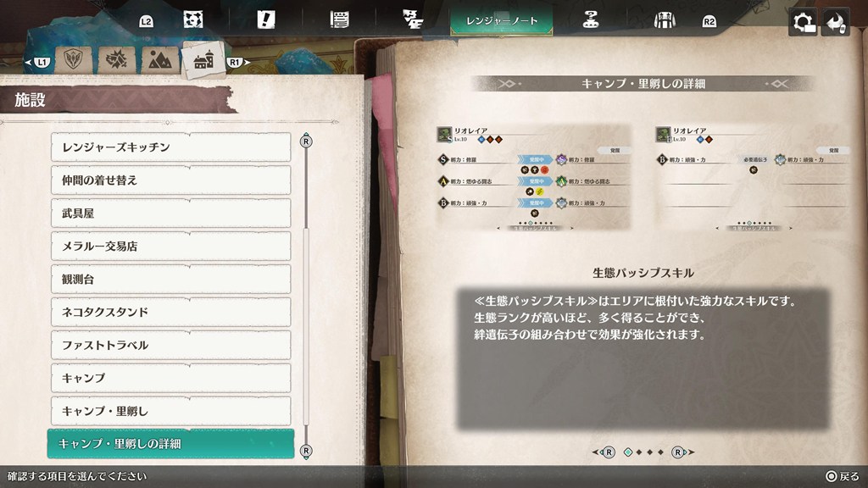Image resolution: width=868 pixels, height=488 pixels.
Task: Open the settings gear icon
Action: 803,23
